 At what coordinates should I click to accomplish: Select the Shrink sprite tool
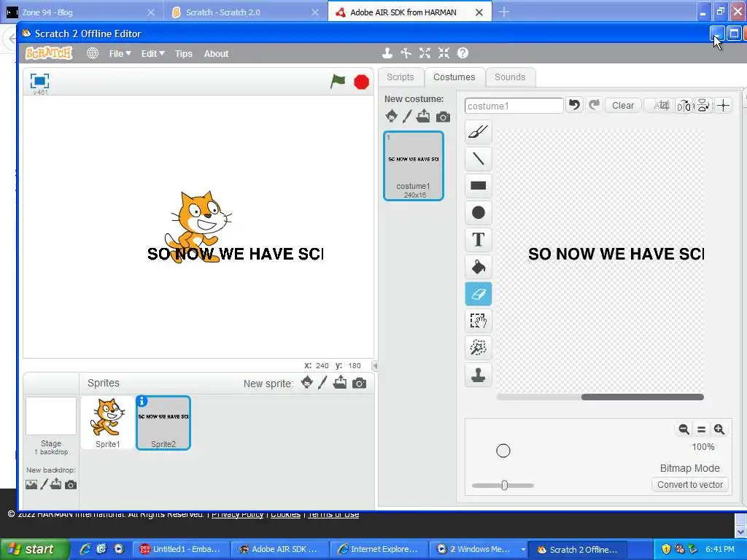(x=444, y=53)
